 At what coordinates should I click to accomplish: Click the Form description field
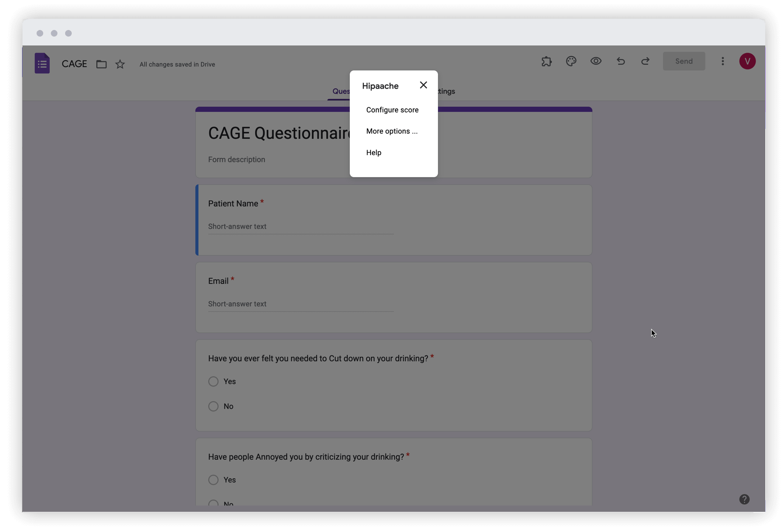(236, 160)
